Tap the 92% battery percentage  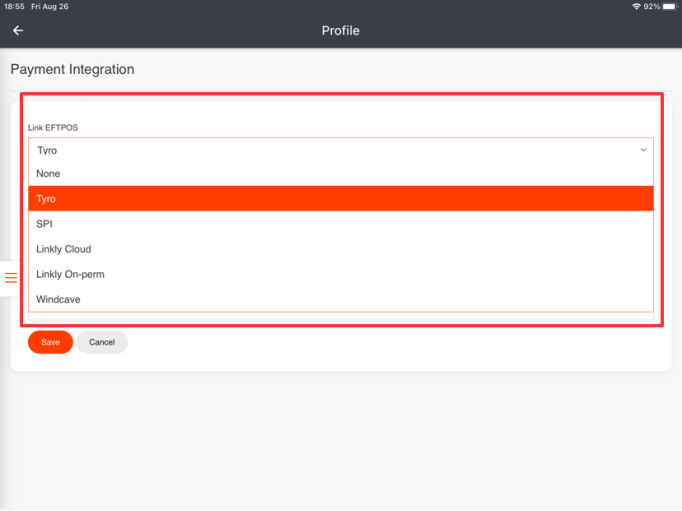click(652, 6)
